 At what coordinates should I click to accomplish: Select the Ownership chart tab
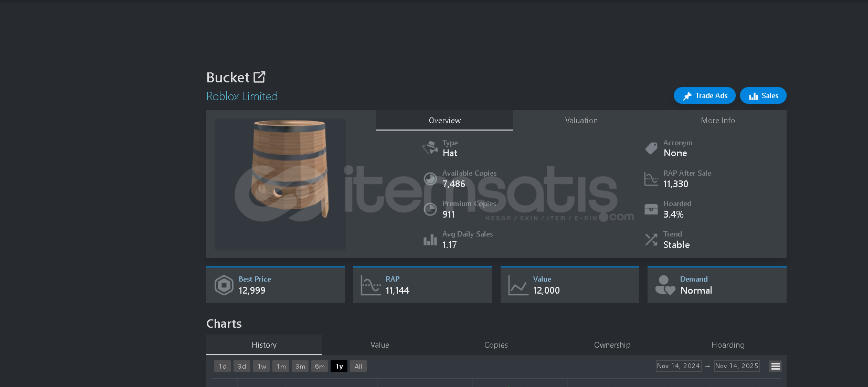(x=612, y=345)
